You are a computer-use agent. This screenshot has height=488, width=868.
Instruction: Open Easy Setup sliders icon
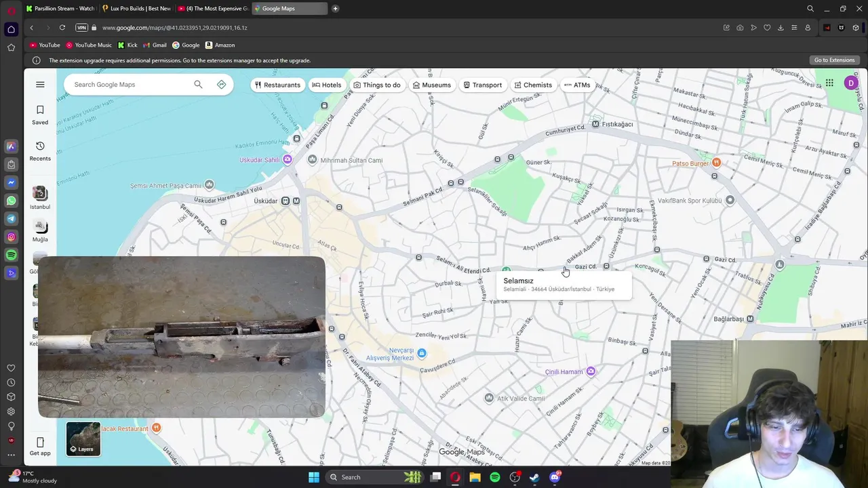(794, 28)
